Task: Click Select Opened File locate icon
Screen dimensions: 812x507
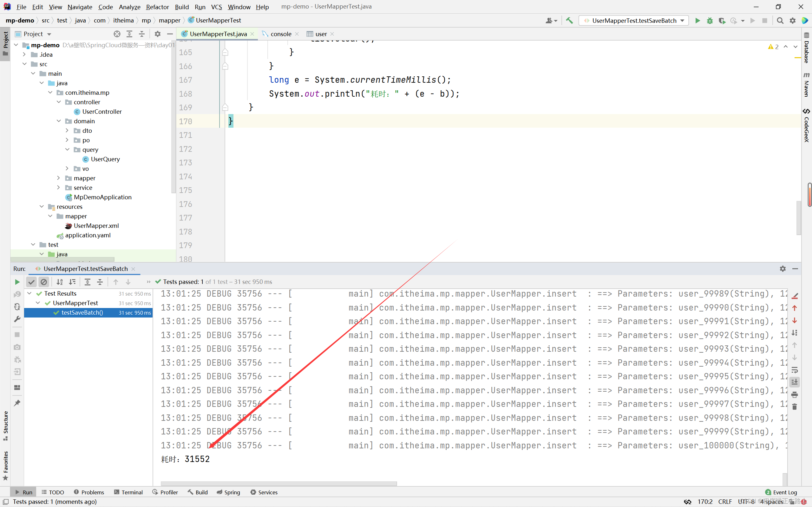Action: pyautogui.click(x=117, y=34)
